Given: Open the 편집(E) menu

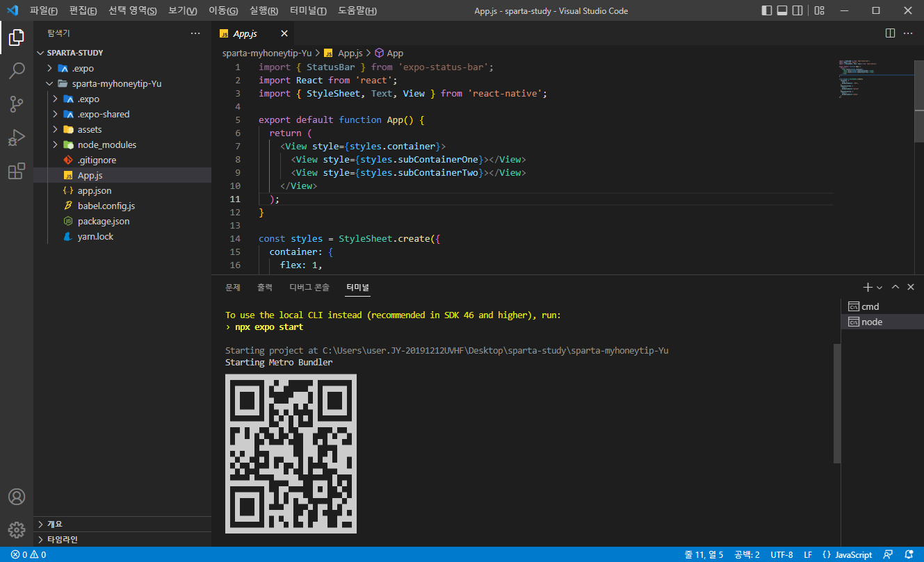Looking at the screenshot, I should click(x=83, y=10).
